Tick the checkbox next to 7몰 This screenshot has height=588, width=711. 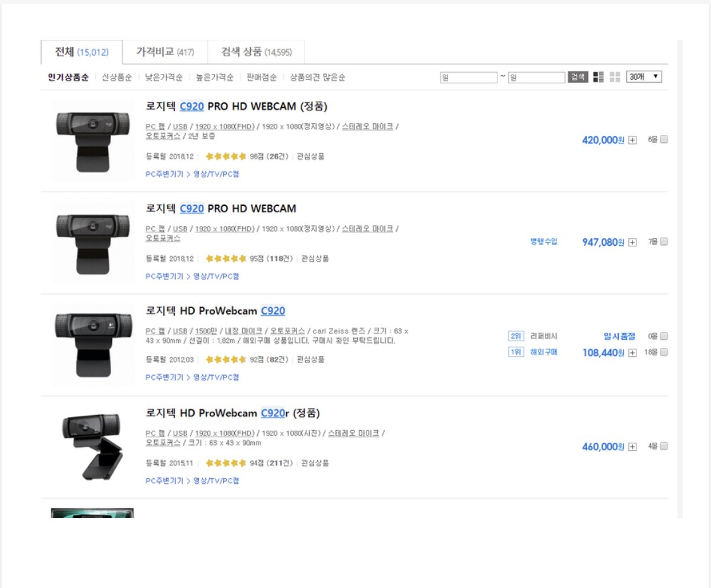pos(664,242)
